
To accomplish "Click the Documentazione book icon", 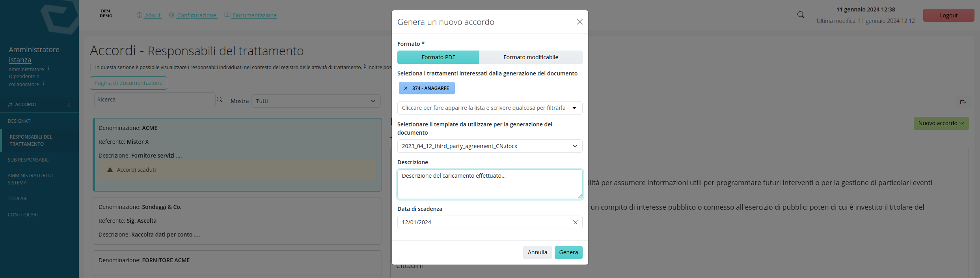I will pos(227,15).
